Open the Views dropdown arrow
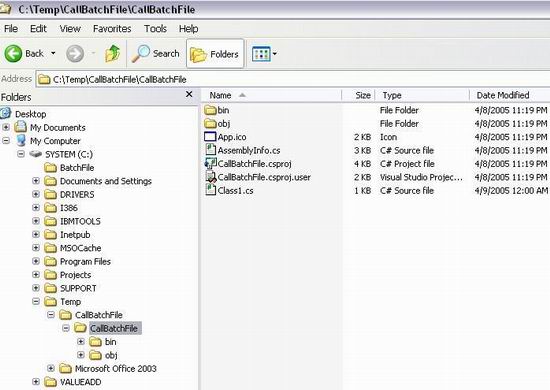The image size is (550, 390). (x=275, y=54)
